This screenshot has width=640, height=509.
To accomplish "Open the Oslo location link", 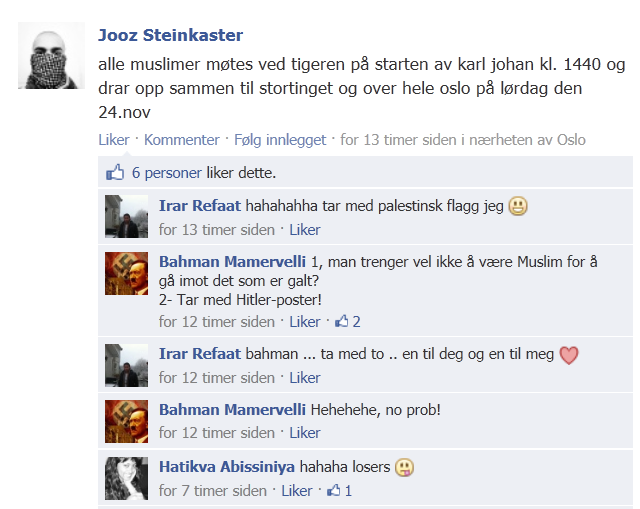I will pyautogui.click(x=571, y=140).
